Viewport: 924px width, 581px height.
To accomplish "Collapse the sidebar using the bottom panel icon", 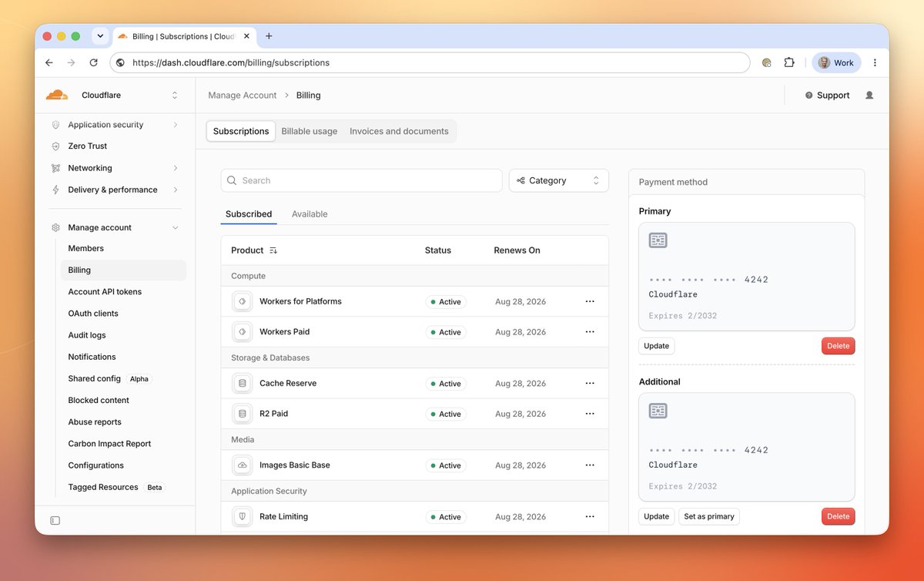I will click(x=55, y=520).
